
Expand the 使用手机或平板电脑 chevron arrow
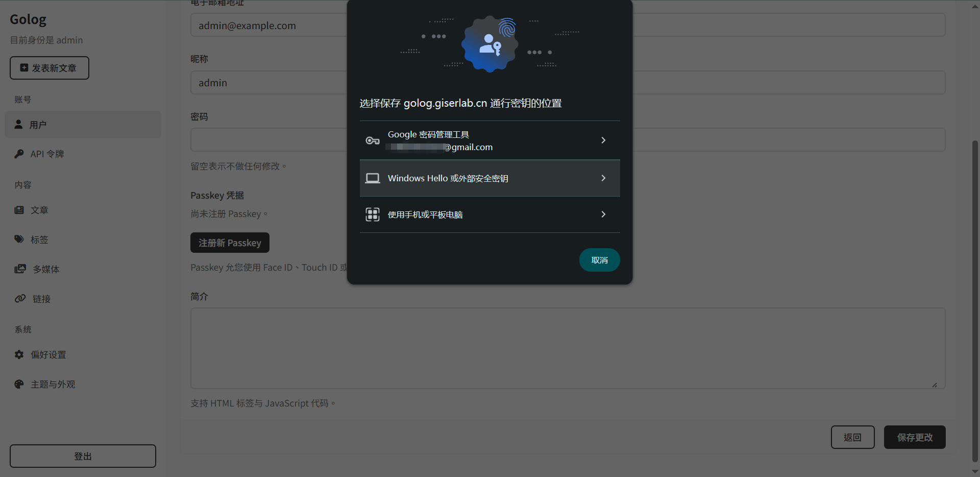click(603, 214)
